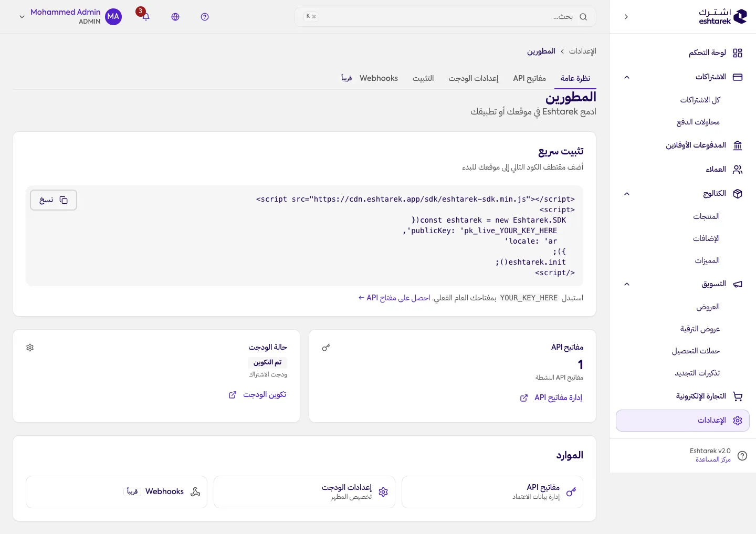The height and width of the screenshot is (534, 756).
Task: Click the search magnifier icon
Action: [583, 17]
